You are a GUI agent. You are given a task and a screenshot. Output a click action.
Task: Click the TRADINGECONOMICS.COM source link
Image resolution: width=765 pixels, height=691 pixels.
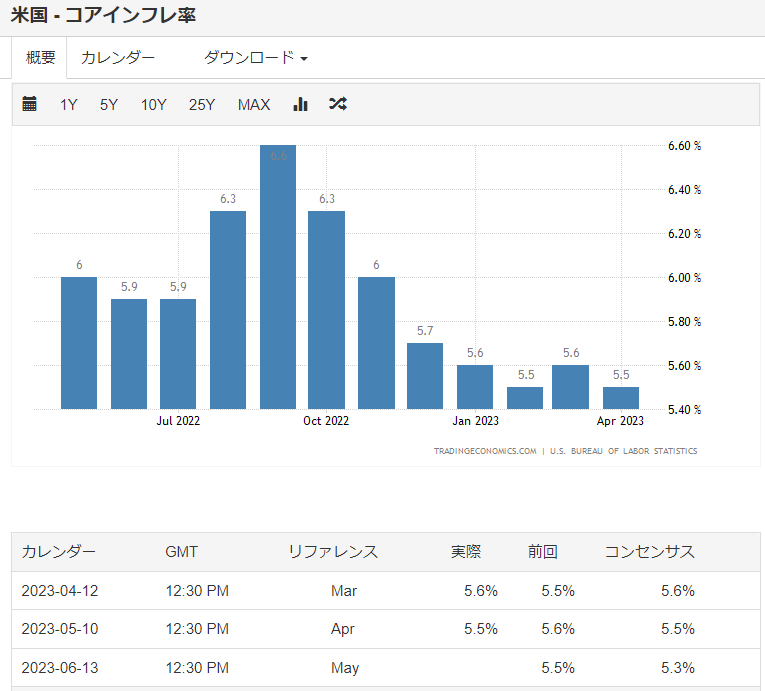pyautogui.click(x=485, y=451)
